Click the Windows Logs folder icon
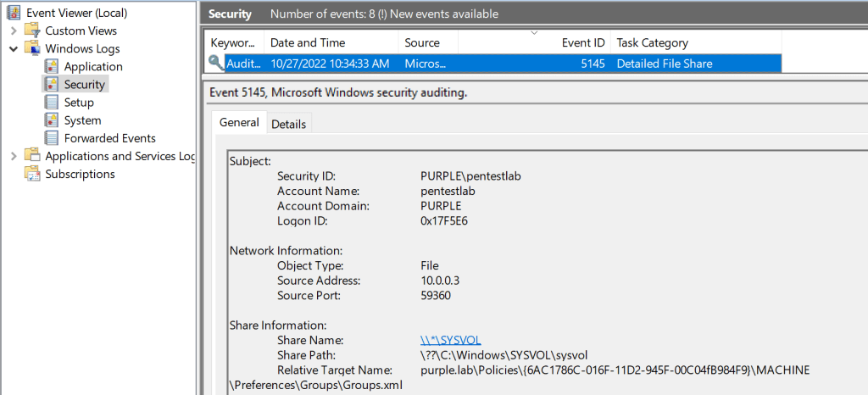 (32, 48)
